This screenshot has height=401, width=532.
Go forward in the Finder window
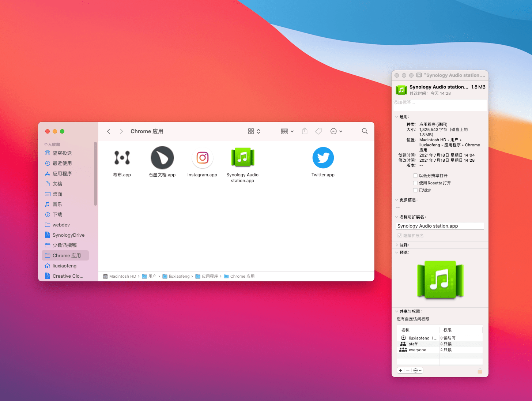121,131
